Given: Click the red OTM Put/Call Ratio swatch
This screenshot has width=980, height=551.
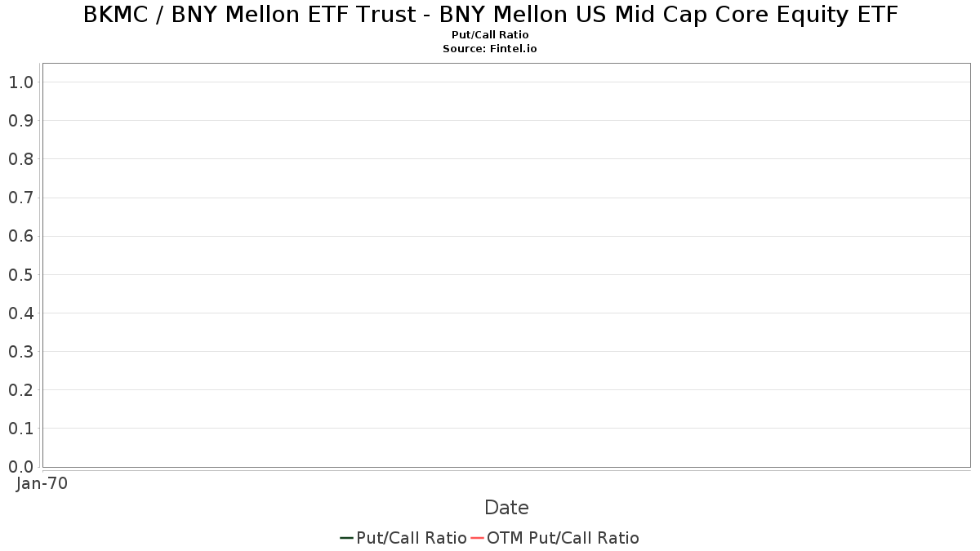Looking at the screenshot, I should (477, 538).
